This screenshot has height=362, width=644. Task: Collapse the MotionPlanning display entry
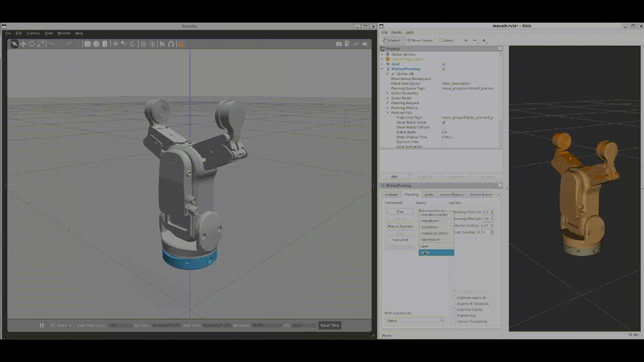pyautogui.click(x=382, y=69)
